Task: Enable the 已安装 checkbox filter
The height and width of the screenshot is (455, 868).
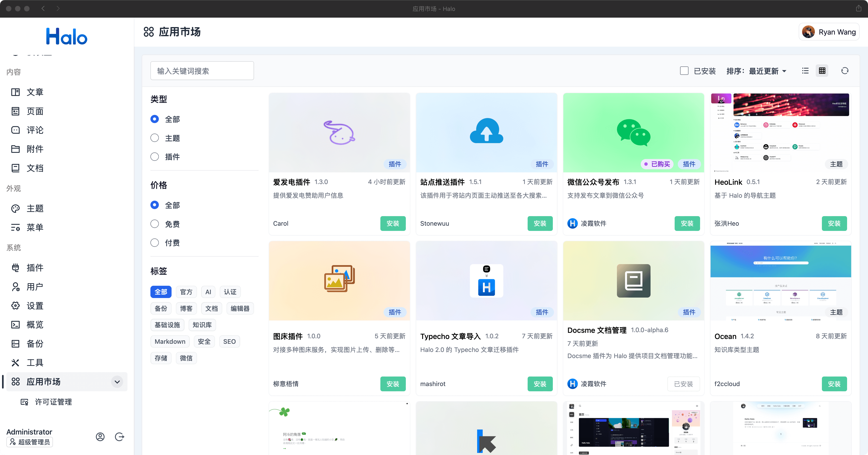Action: click(684, 71)
